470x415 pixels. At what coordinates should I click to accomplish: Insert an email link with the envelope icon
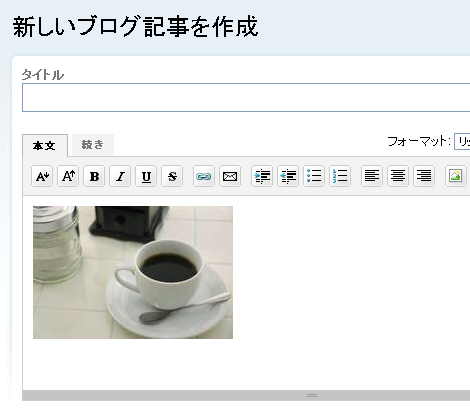click(x=230, y=176)
